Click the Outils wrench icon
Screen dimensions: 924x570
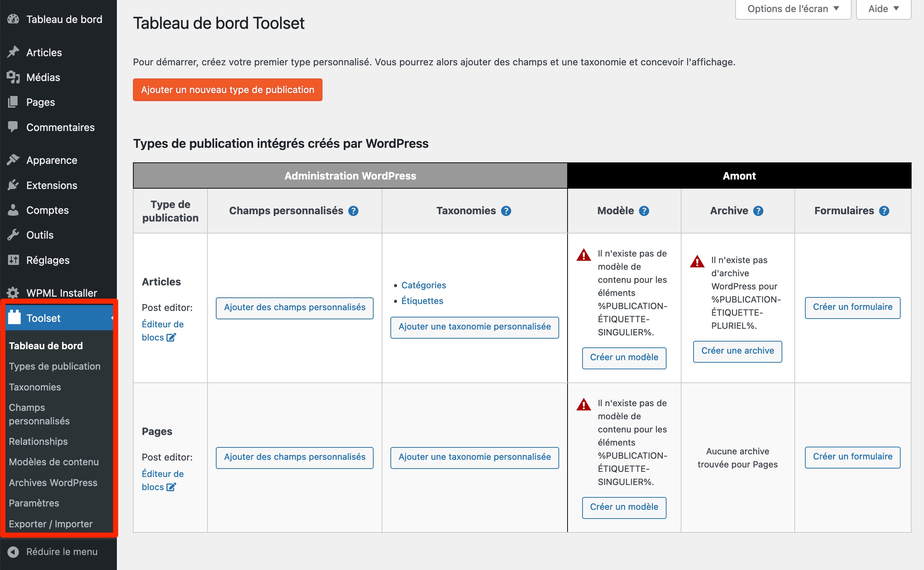point(13,235)
